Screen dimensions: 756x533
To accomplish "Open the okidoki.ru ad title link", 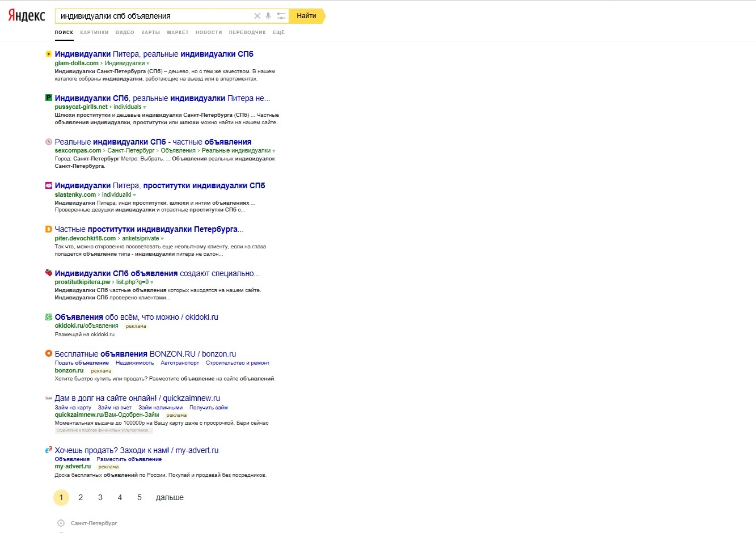I will 136,317.
